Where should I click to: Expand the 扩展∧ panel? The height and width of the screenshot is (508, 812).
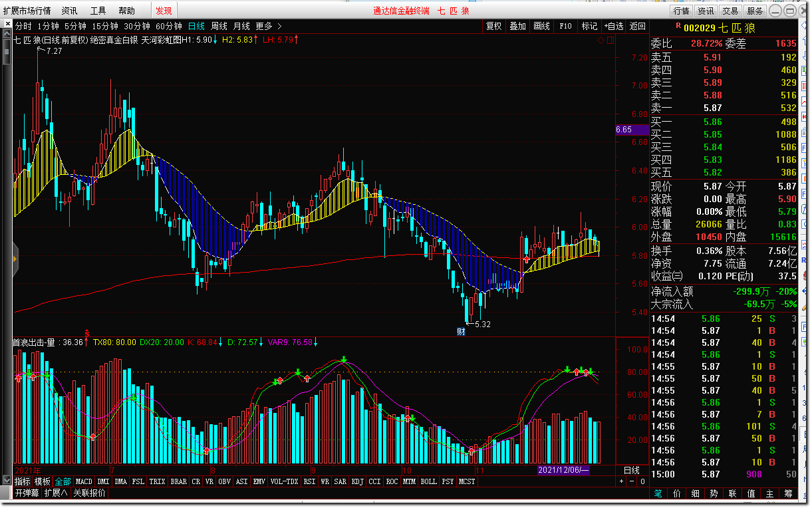coord(56,493)
